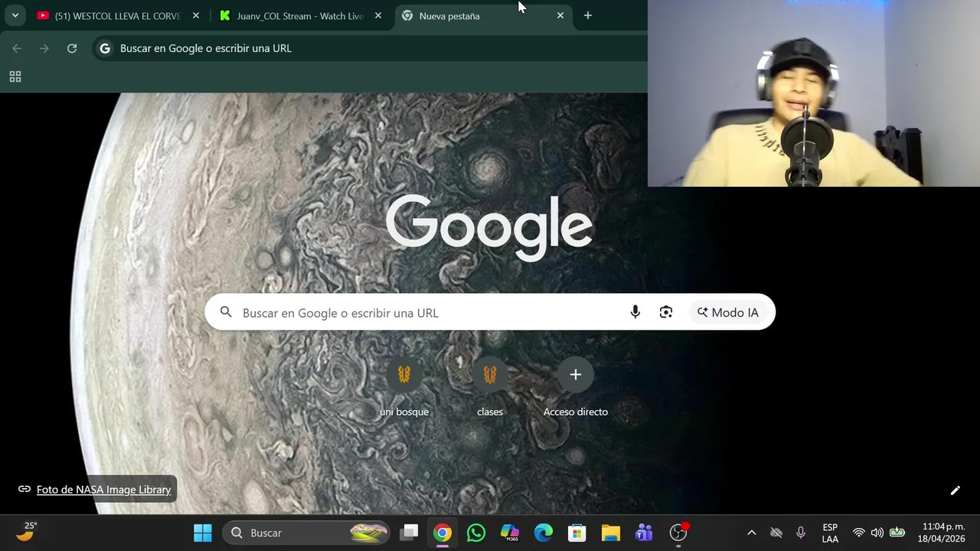Click the magnifier icon in search box
Viewport: 980px width, 551px height.
226,312
